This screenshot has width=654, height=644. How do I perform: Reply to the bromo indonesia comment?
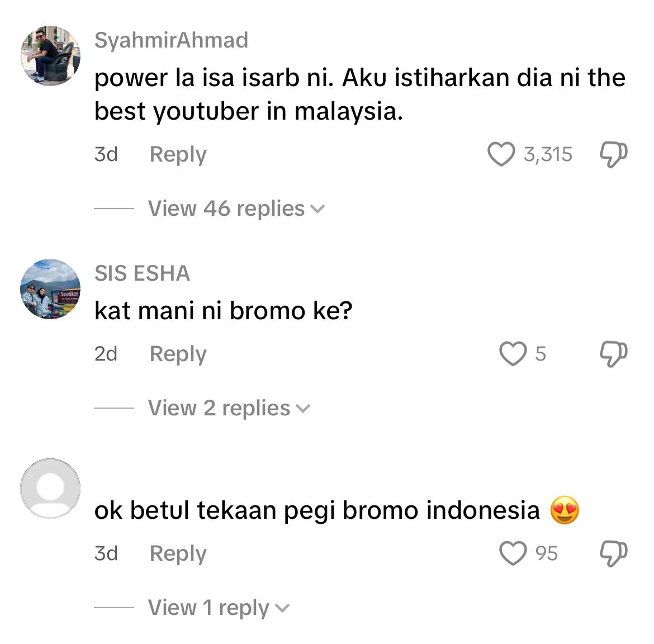click(x=178, y=554)
